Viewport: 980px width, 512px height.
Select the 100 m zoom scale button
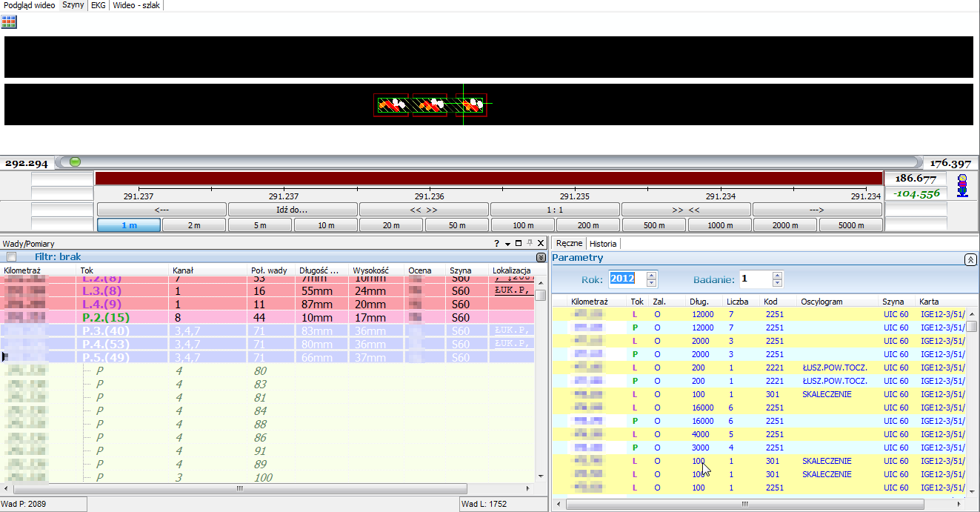pos(522,225)
